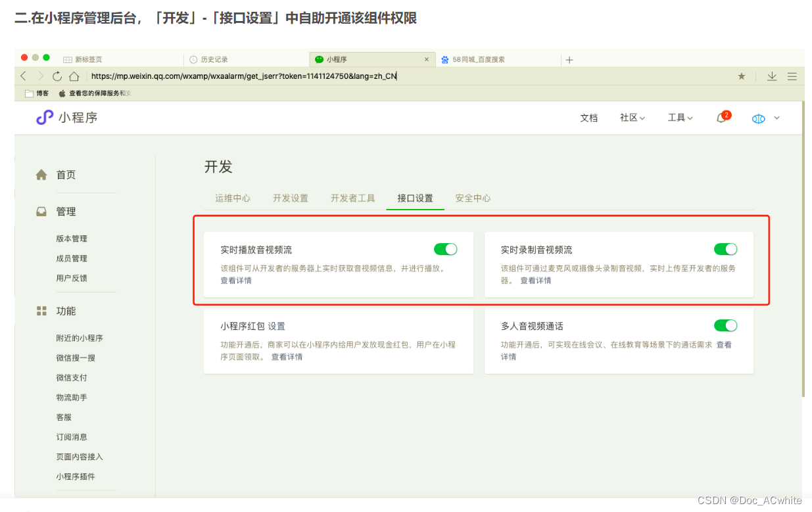Open 物流助手 in sidebar
Viewport: 812px width, 512px height.
[x=72, y=397]
